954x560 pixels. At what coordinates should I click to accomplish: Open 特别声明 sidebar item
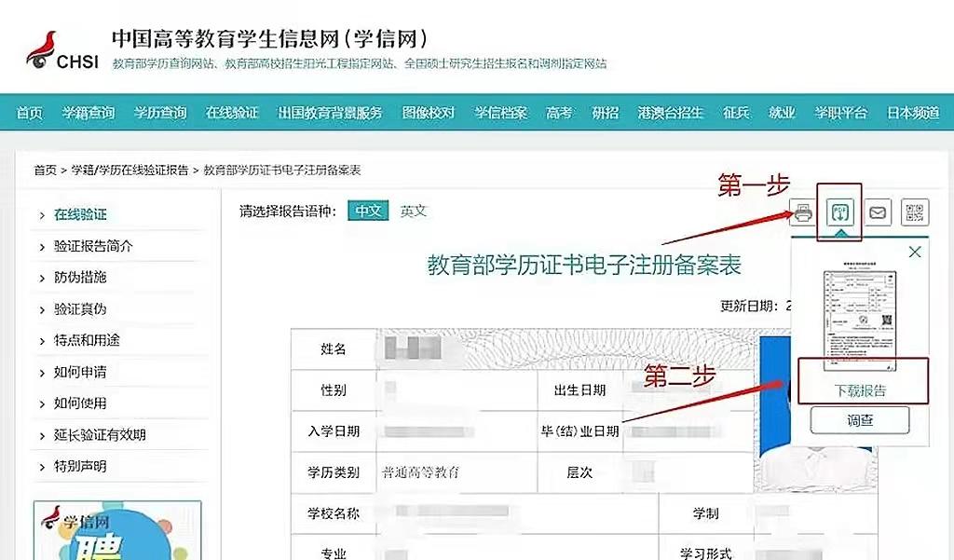pos(80,466)
